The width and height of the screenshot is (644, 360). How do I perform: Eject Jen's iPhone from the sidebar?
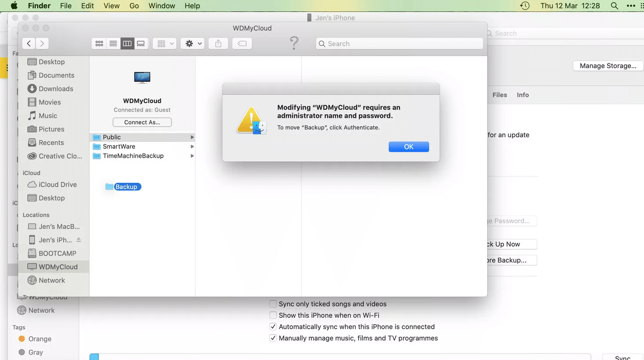[79, 240]
